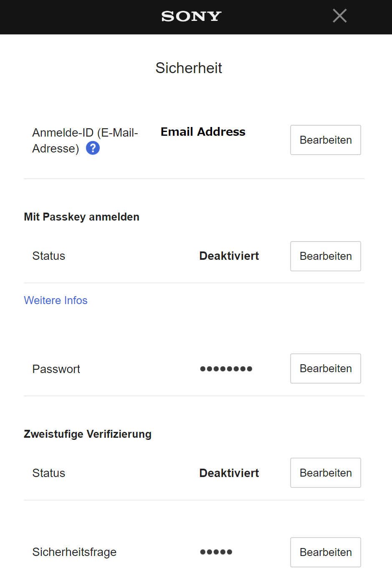Image resolution: width=392 pixels, height=571 pixels.
Task: Open the Weitere Infos link
Action: point(56,300)
